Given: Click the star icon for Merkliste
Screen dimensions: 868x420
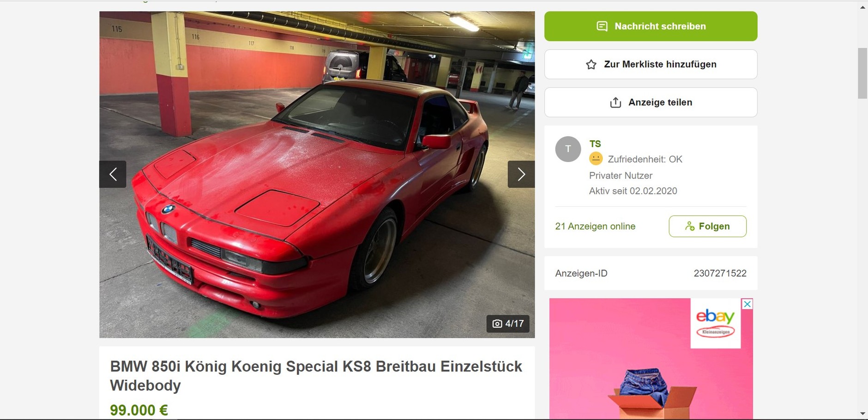Looking at the screenshot, I should pyautogui.click(x=591, y=65).
